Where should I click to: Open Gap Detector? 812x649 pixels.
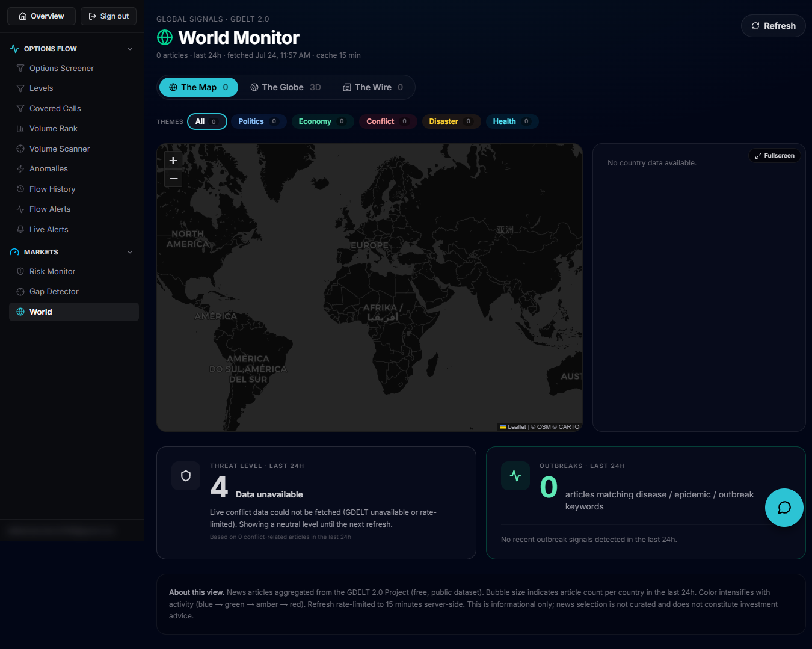point(74,292)
